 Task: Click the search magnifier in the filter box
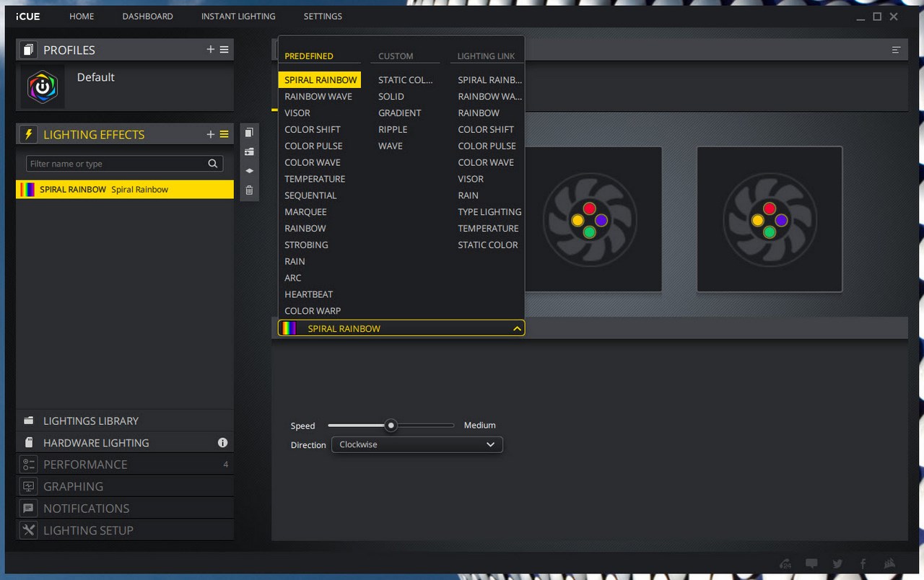tap(213, 164)
